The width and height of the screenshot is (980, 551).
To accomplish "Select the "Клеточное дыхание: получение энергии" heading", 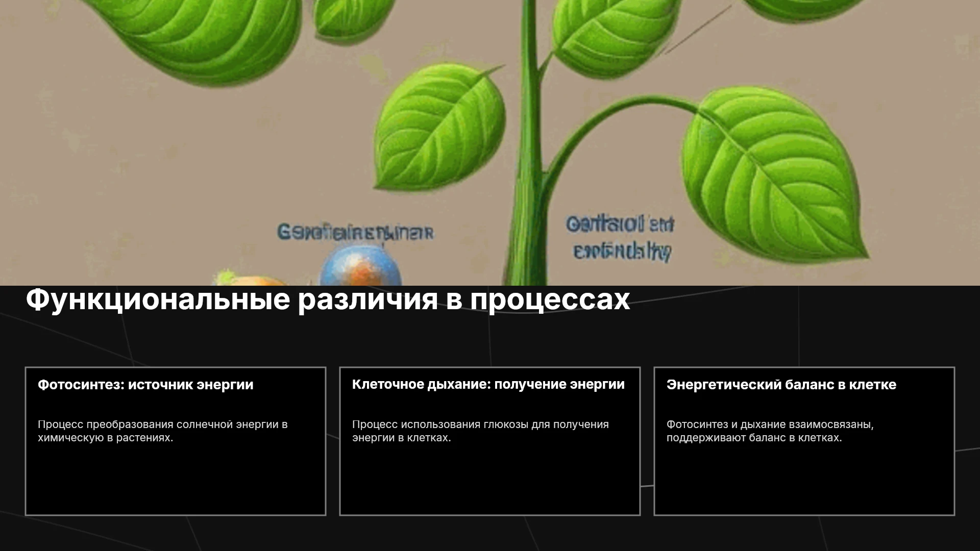I will tap(488, 384).
